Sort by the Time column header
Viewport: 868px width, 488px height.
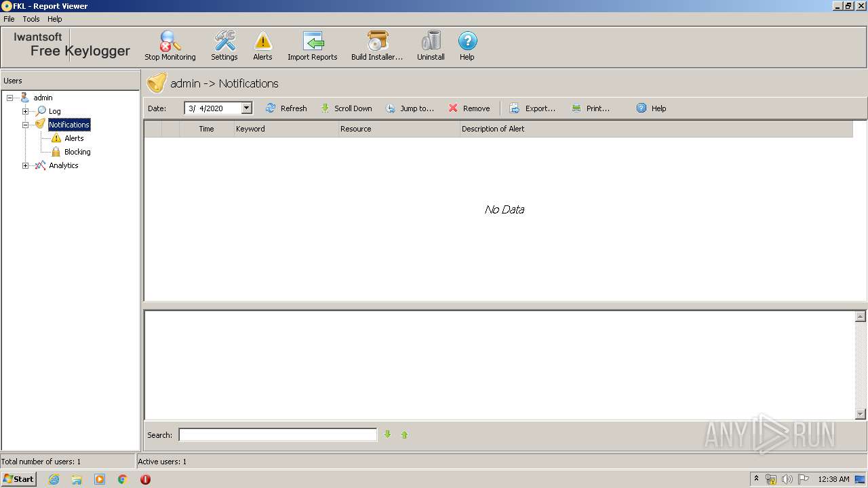pyautogui.click(x=207, y=129)
